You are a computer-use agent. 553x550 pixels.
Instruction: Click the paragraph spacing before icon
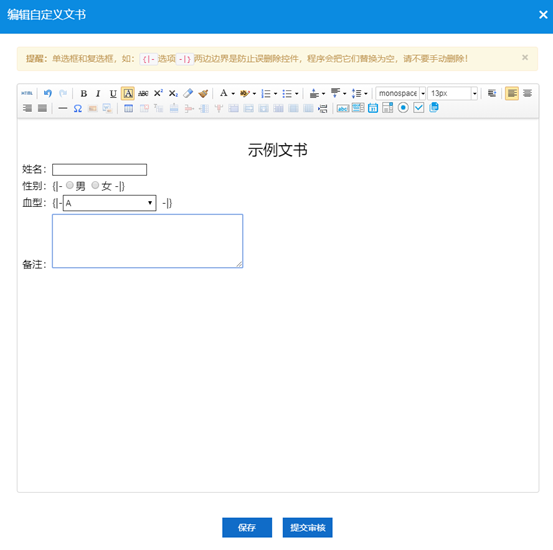(314, 93)
